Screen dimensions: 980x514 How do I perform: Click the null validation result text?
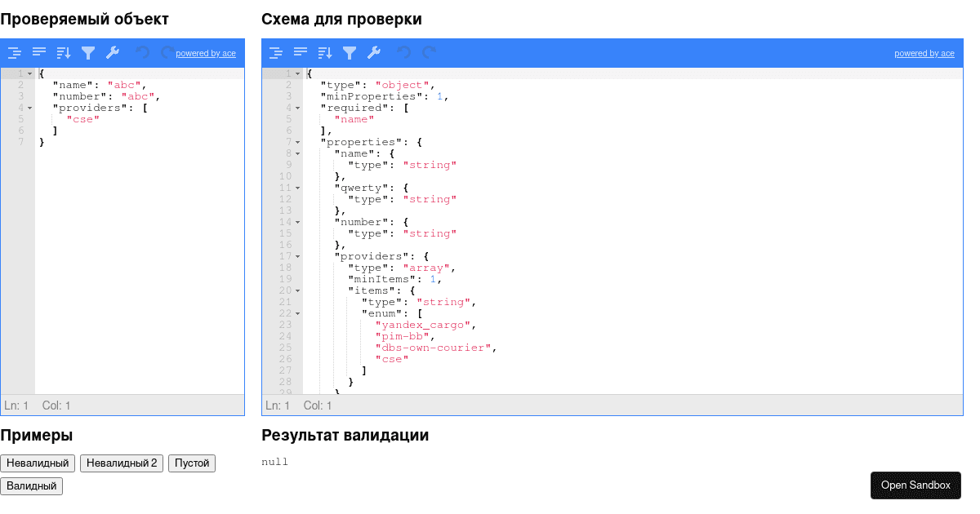(x=275, y=463)
